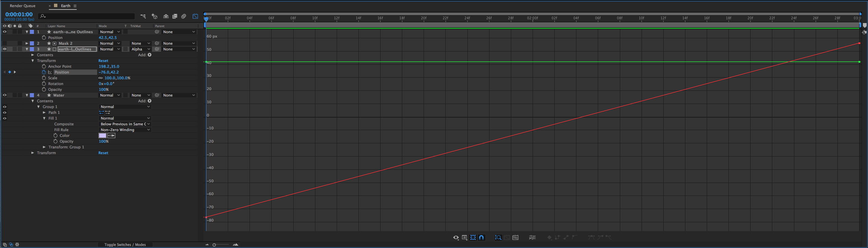Open Choose graph type and options menu
Image resolution: width=868 pixels, height=248 pixels.
point(464,237)
